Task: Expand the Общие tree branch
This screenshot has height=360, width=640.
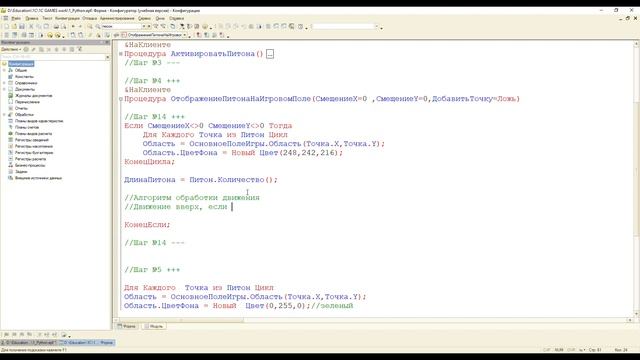Action: click(x=4, y=71)
